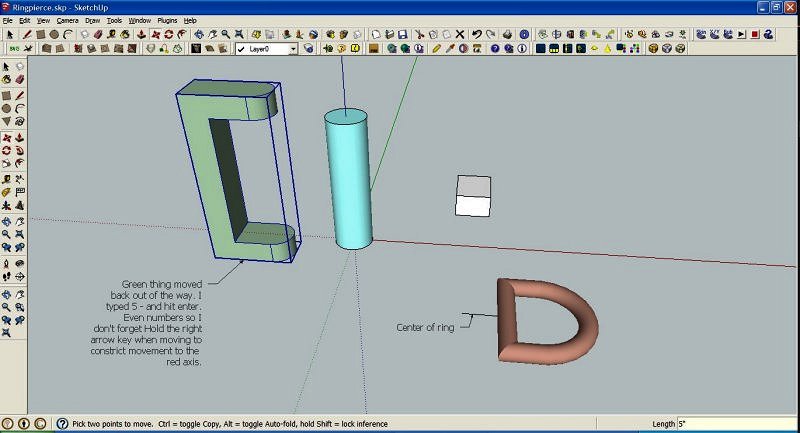Pick the Pencil line tool

coord(26,34)
